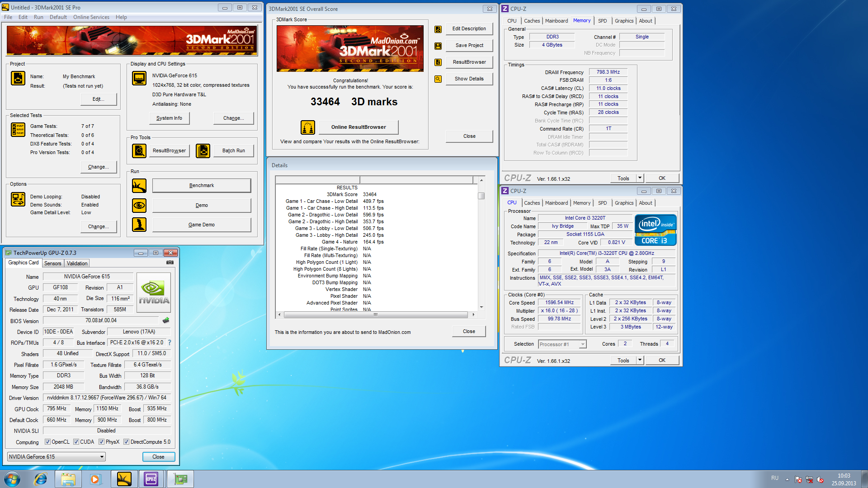The height and width of the screenshot is (488, 868).
Task: Open Tools dropdown arrow in lower CPU-Z
Action: click(640, 360)
